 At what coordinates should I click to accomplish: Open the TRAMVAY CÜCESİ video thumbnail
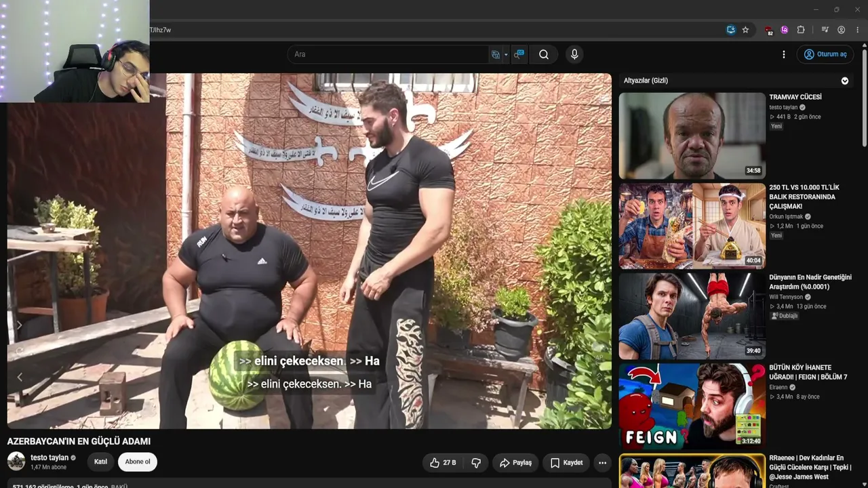pyautogui.click(x=692, y=136)
